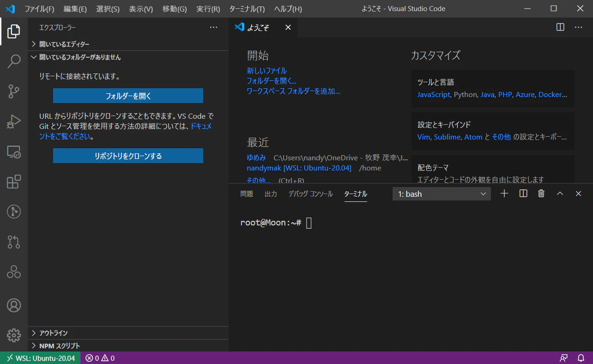The height and width of the screenshot is (364, 593).
Task: Split the editor to the right
Action: [x=560, y=27]
